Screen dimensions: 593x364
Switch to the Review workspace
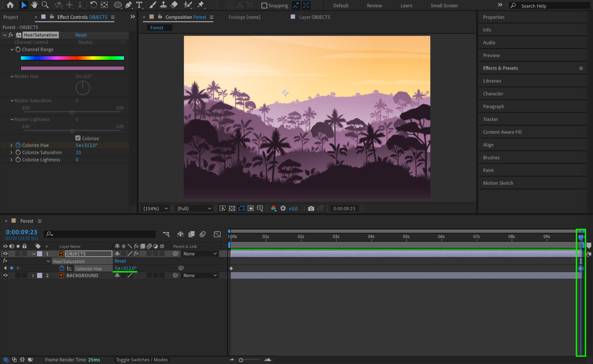374,6
